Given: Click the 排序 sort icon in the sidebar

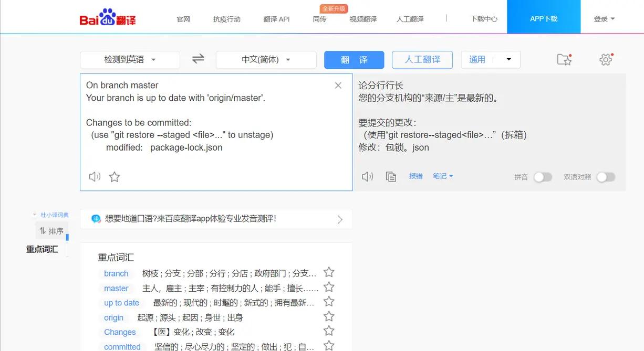Looking at the screenshot, I should coord(51,230).
